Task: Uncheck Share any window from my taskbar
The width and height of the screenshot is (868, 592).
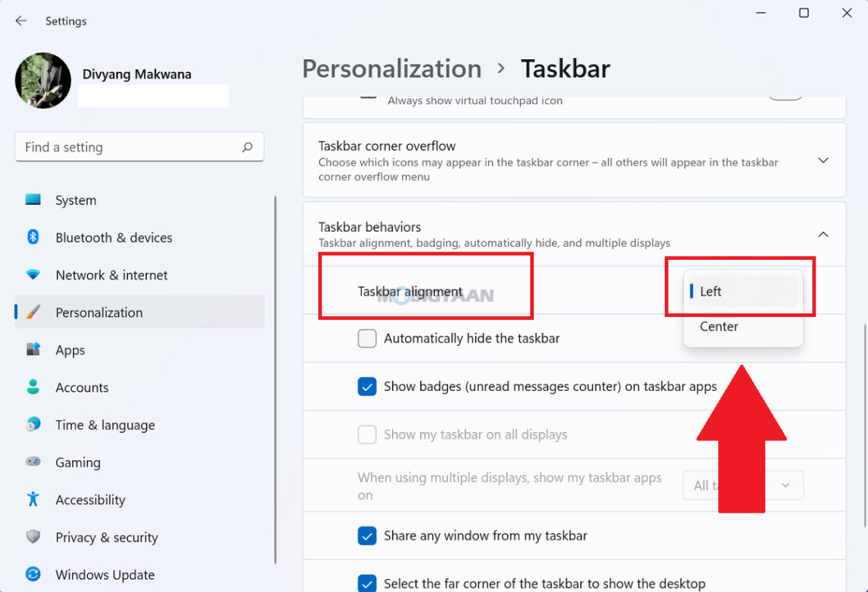Action: click(x=367, y=535)
